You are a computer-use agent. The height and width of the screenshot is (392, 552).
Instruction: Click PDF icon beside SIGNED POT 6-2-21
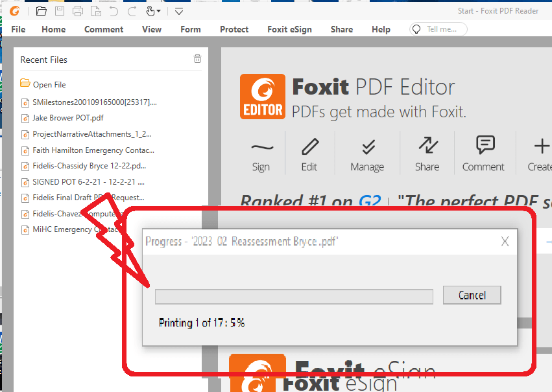click(25, 183)
